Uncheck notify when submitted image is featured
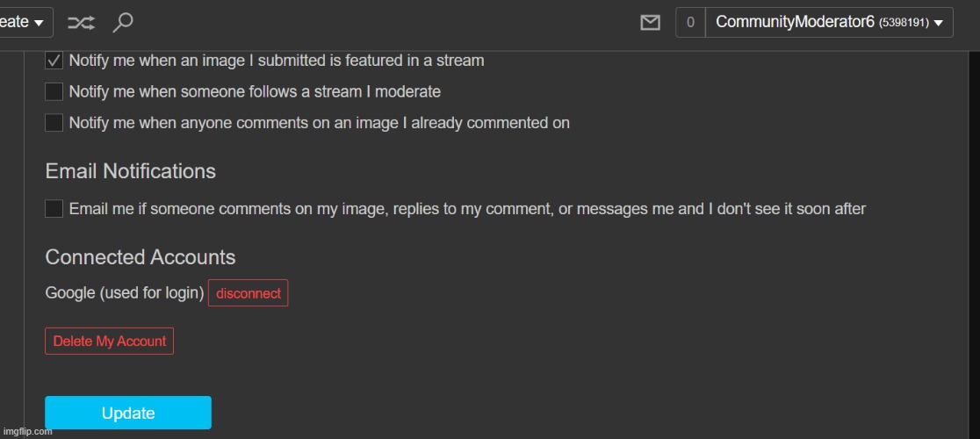 pos(54,61)
